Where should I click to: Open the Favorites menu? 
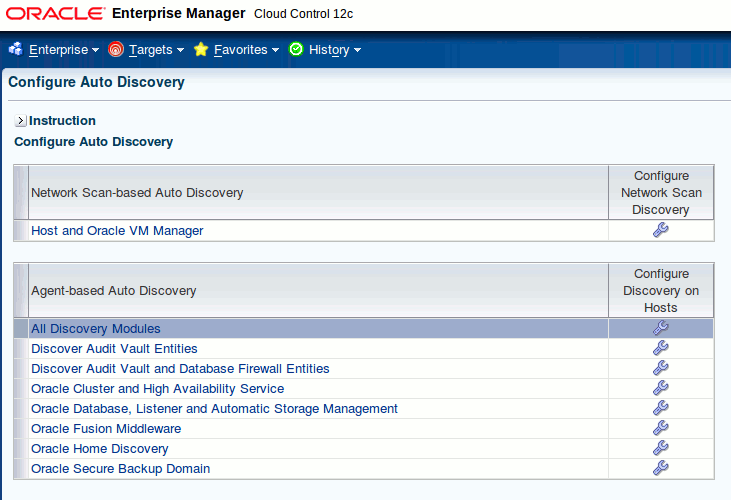click(246, 50)
